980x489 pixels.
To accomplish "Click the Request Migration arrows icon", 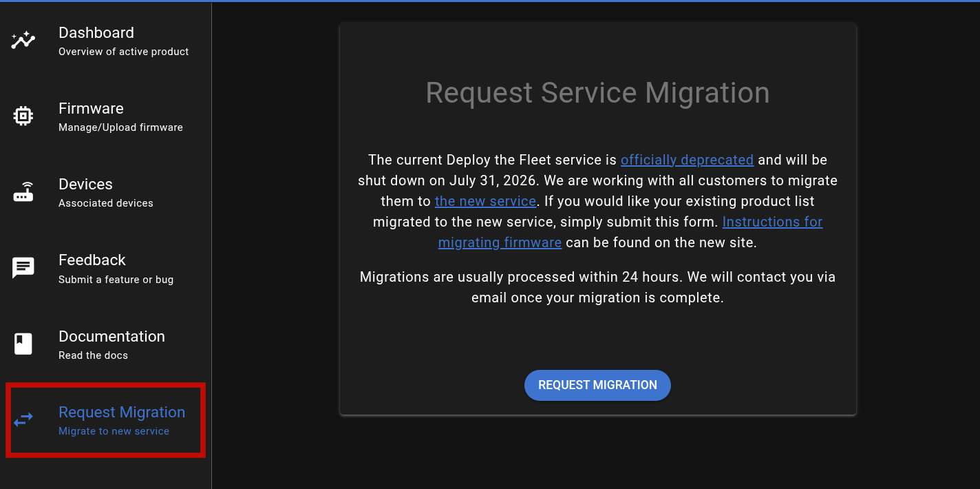I will (x=23, y=419).
